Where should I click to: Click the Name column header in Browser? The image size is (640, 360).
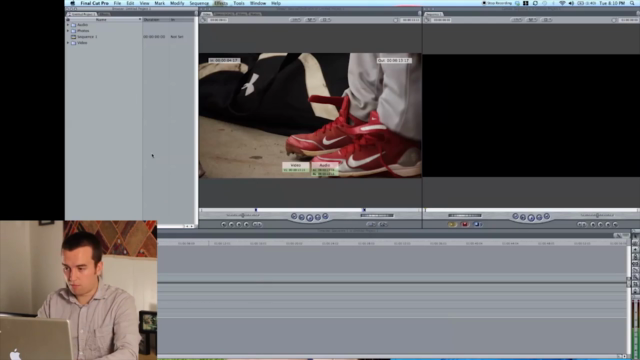click(101, 19)
